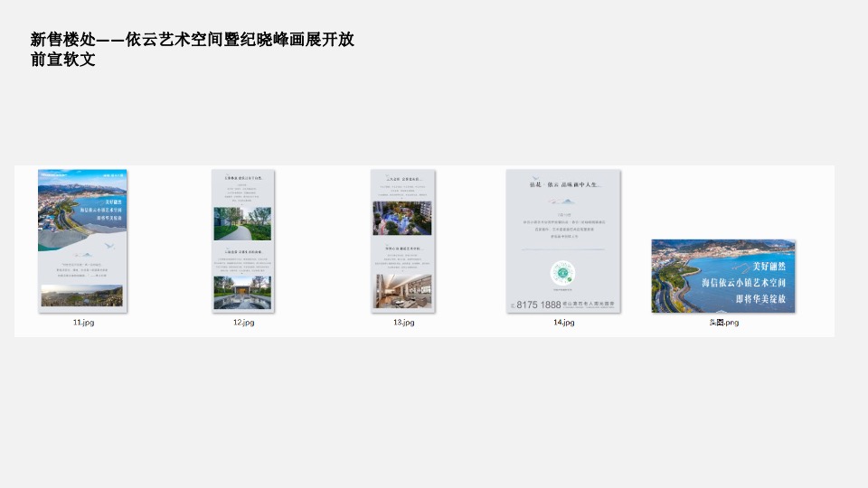Select the 12.jpg thumbnail image

coord(243,241)
